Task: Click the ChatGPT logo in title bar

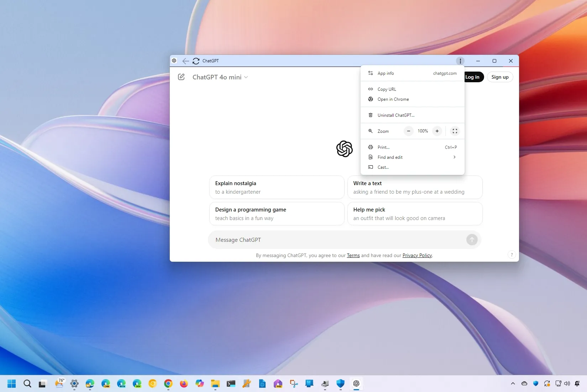Action: pyautogui.click(x=174, y=61)
